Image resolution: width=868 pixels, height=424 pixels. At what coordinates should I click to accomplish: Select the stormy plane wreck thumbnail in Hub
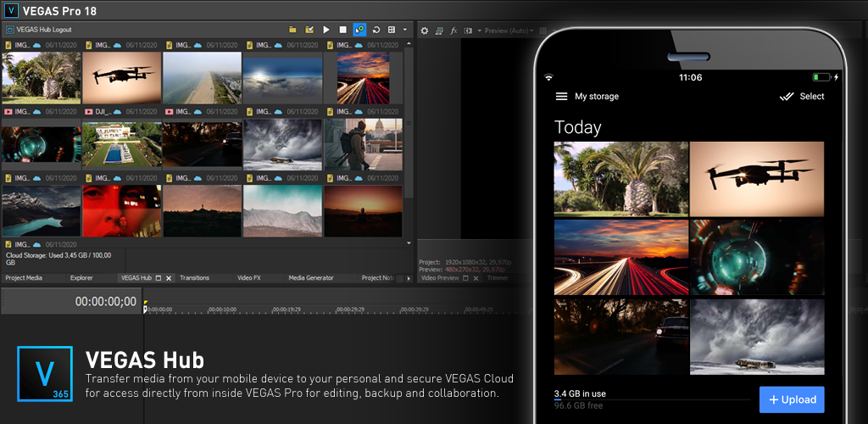click(x=283, y=144)
